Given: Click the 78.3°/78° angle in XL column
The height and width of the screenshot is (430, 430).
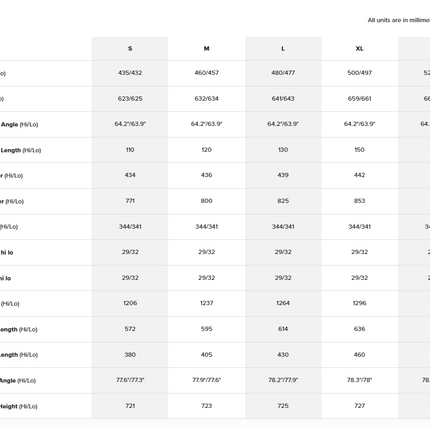Looking at the screenshot, I should (x=359, y=380).
